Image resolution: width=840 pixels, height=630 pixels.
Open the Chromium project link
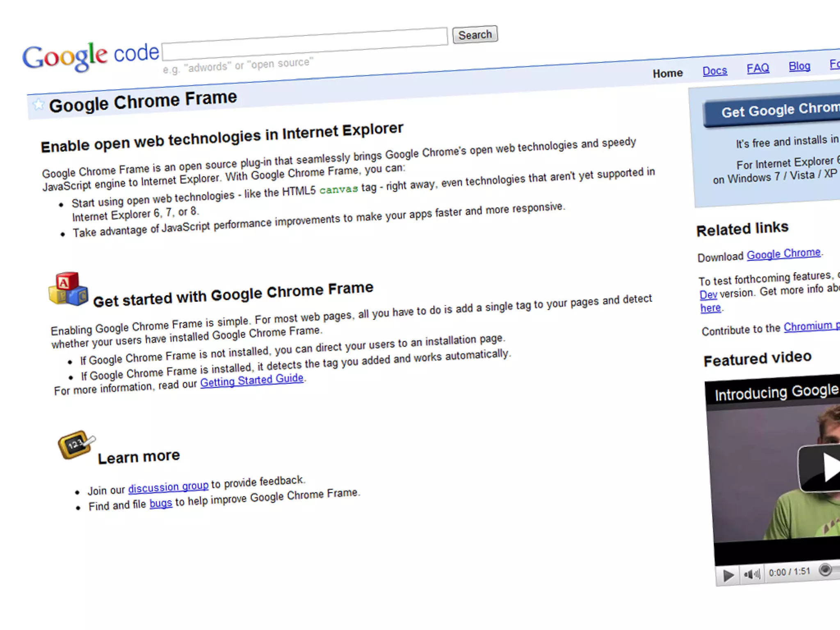tap(812, 326)
